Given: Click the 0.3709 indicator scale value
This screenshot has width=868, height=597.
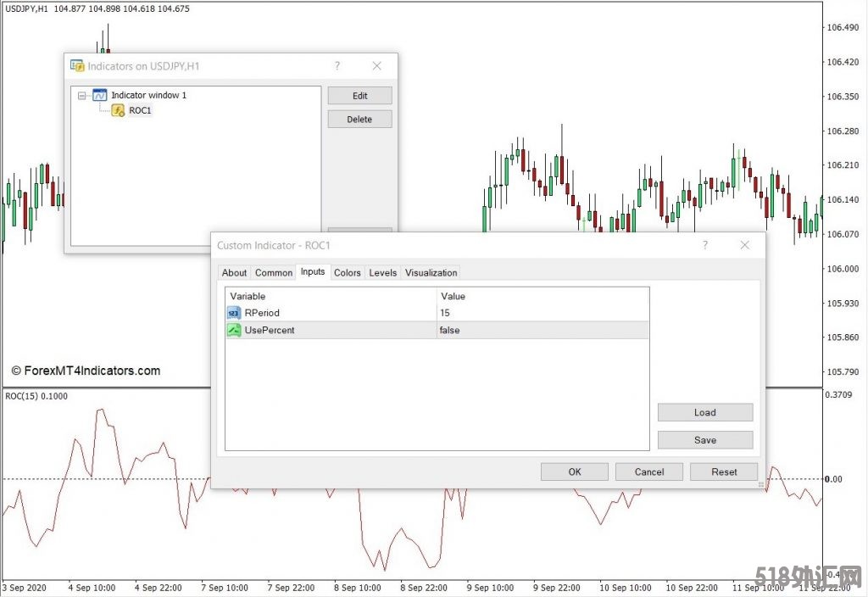Looking at the screenshot, I should [x=838, y=394].
